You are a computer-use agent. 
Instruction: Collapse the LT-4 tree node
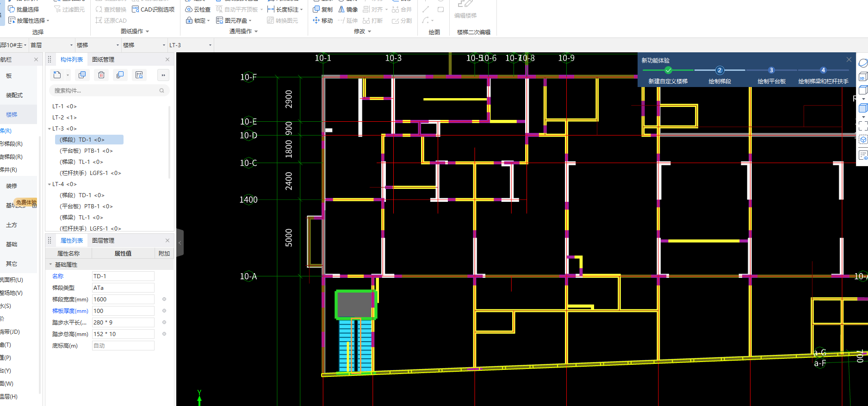tap(50, 184)
